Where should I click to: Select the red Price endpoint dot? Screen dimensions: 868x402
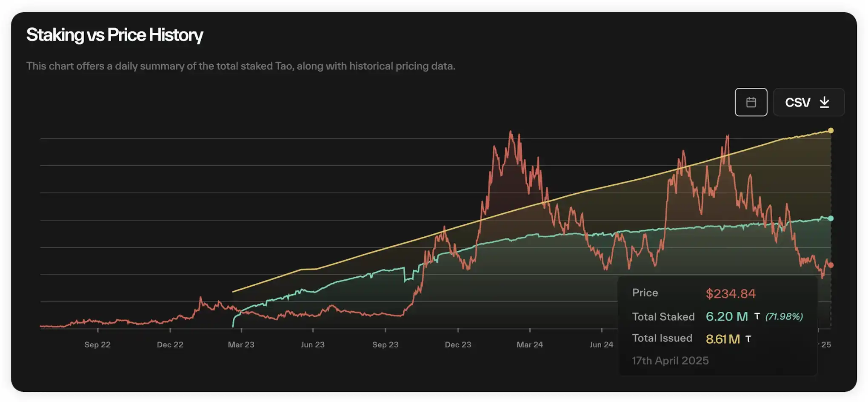[831, 265]
